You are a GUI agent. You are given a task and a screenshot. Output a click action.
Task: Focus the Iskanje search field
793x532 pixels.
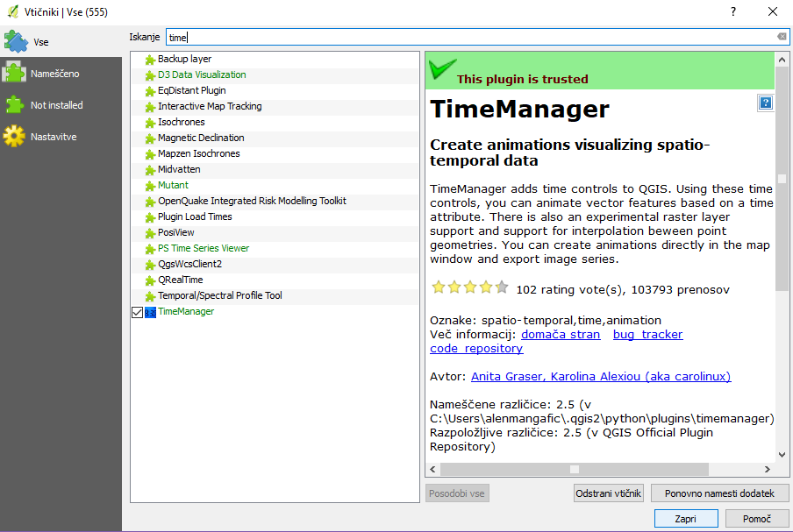pyautogui.click(x=477, y=37)
